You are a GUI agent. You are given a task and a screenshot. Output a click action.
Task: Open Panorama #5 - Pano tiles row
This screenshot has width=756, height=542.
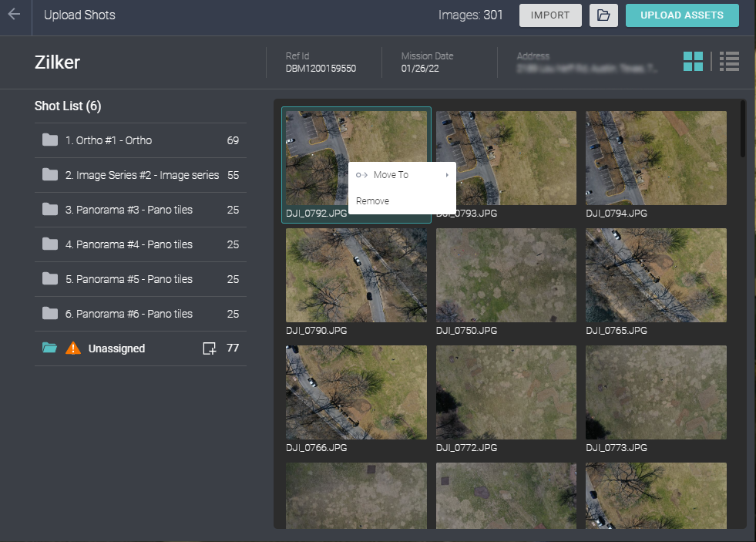tap(140, 279)
